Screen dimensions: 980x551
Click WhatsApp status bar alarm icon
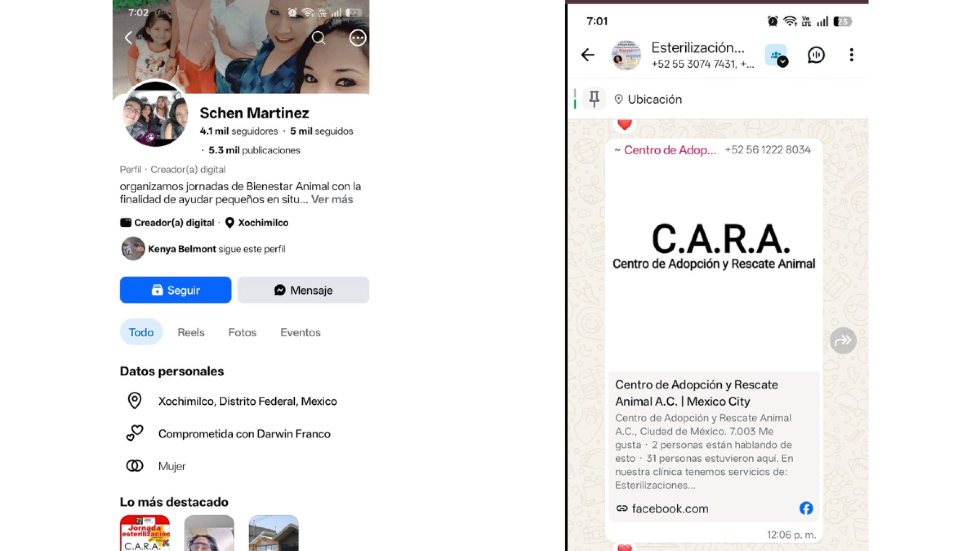click(773, 21)
